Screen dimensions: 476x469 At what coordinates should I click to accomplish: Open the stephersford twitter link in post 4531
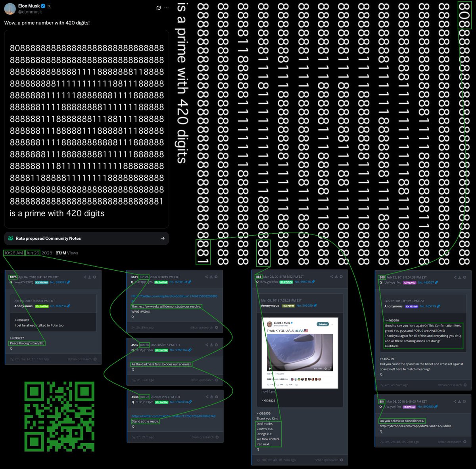coord(174,298)
